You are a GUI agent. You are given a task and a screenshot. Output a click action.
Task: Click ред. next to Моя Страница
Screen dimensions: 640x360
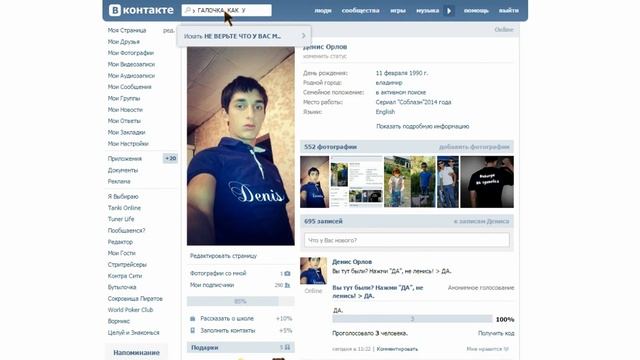coord(169,30)
